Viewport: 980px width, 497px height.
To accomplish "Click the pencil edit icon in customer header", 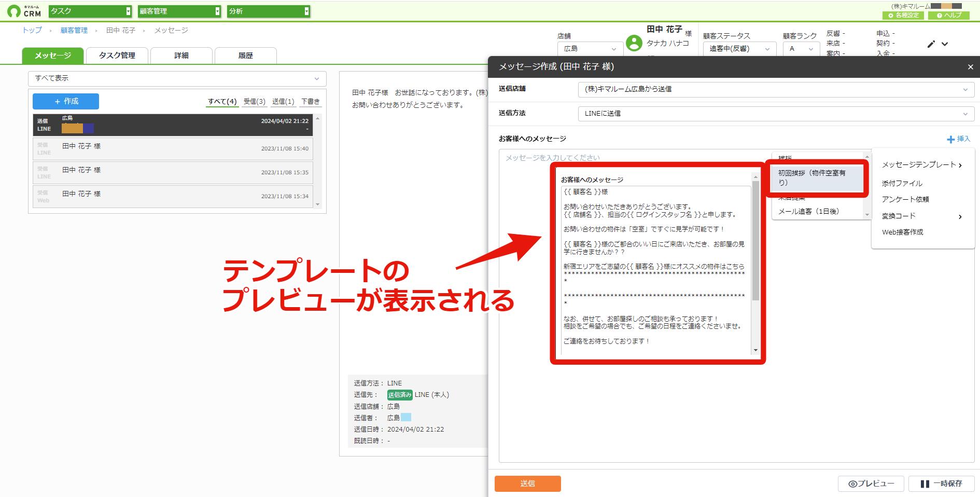I will 931,44.
